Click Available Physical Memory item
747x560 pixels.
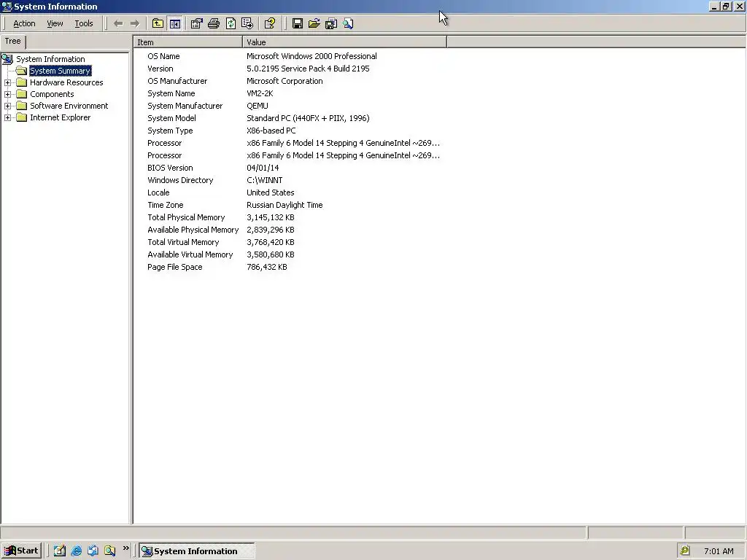click(x=193, y=230)
